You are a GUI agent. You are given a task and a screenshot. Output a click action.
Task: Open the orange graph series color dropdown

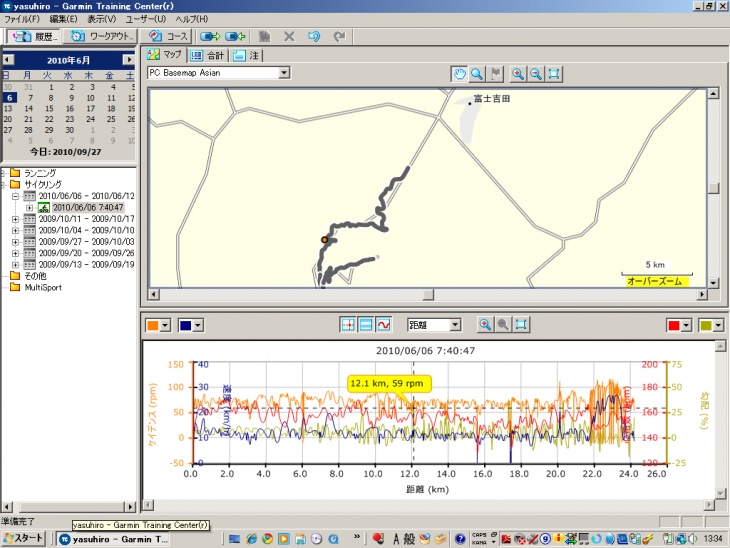pos(165,325)
